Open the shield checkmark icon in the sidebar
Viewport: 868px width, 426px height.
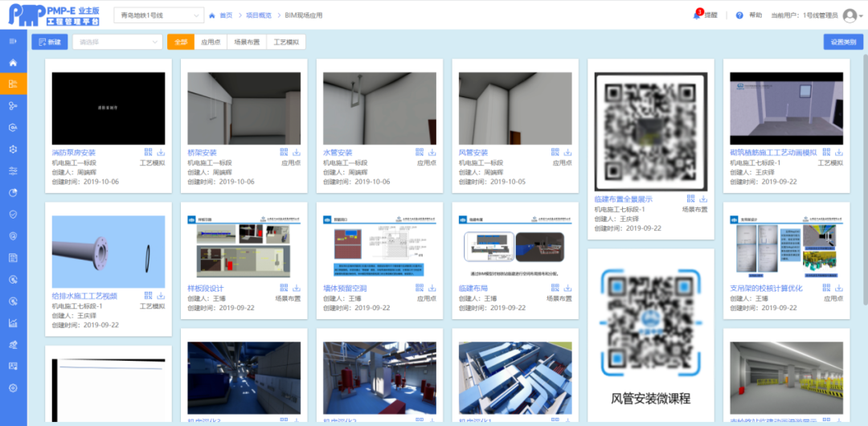pyautogui.click(x=13, y=215)
